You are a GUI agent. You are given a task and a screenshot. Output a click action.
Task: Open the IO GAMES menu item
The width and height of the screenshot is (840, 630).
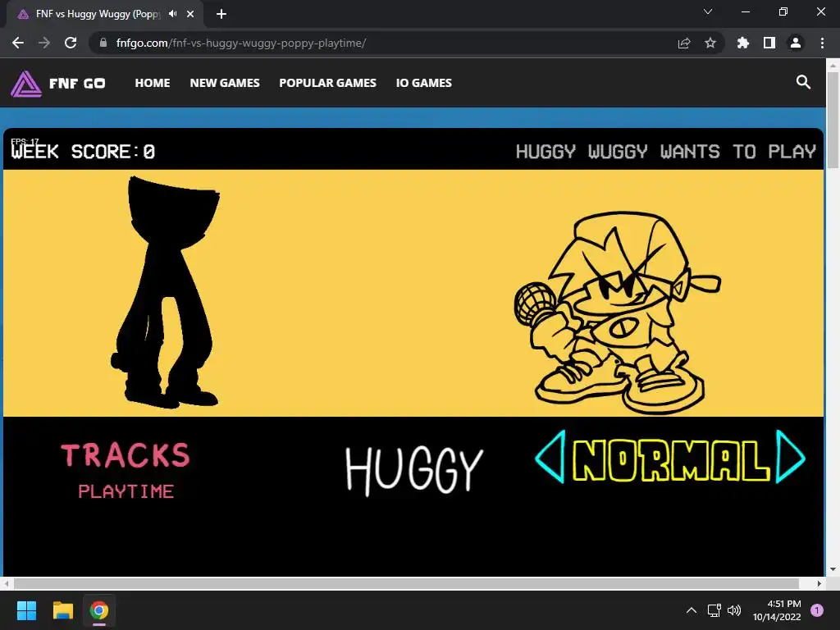[424, 83]
